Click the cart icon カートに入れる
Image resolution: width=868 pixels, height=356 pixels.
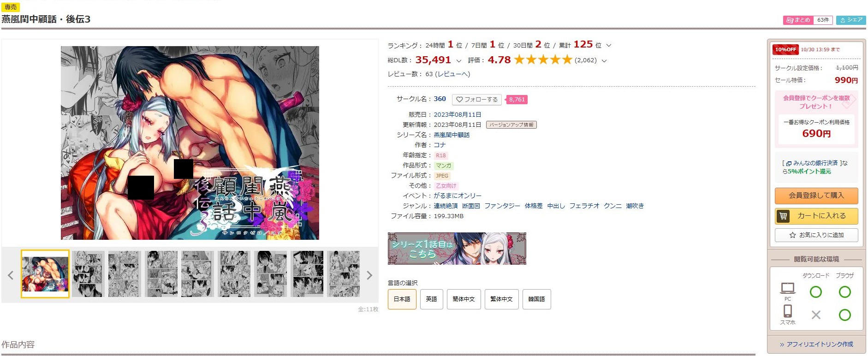[783, 216]
